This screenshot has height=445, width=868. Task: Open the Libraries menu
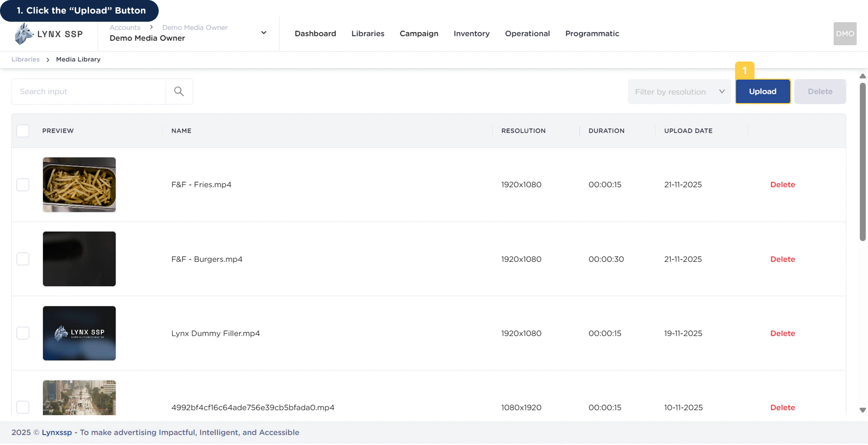pos(368,33)
